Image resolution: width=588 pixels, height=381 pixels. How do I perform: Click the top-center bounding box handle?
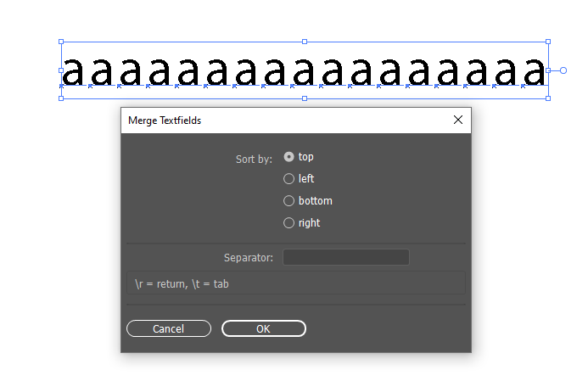coord(305,41)
